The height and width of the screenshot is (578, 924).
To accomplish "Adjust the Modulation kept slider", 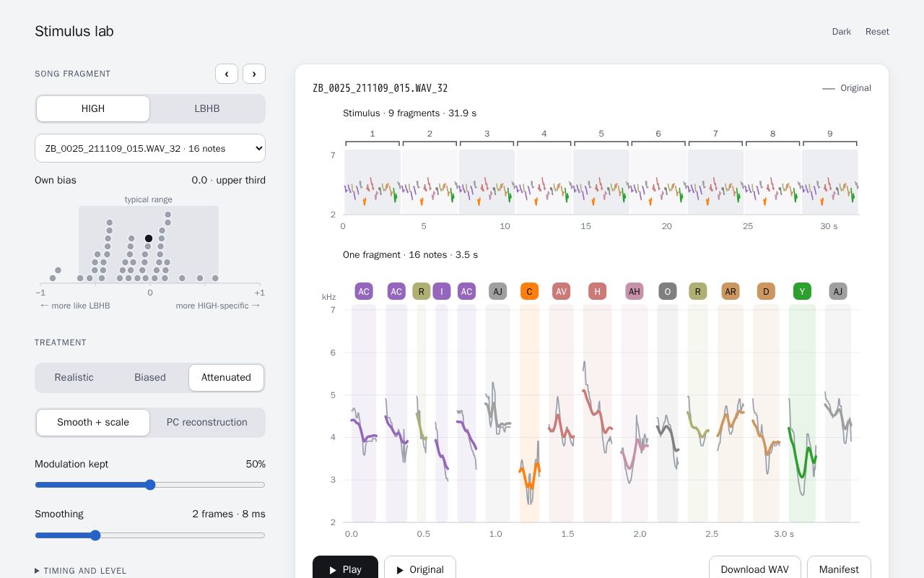I will tap(150, 485).
